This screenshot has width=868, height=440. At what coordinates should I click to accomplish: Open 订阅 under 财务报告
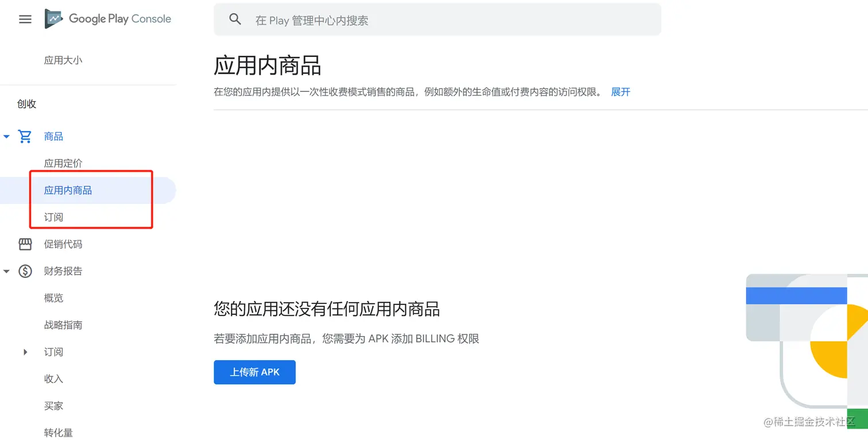coord(53,352)
